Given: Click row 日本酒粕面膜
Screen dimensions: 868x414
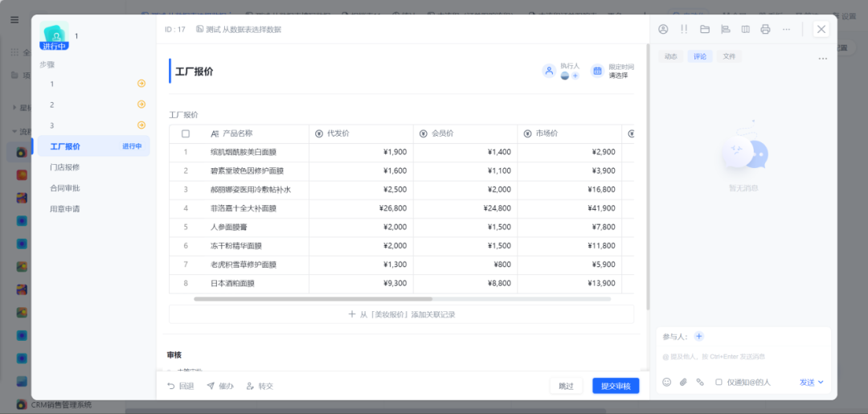Looking at the screenshot, I should 401,284.
